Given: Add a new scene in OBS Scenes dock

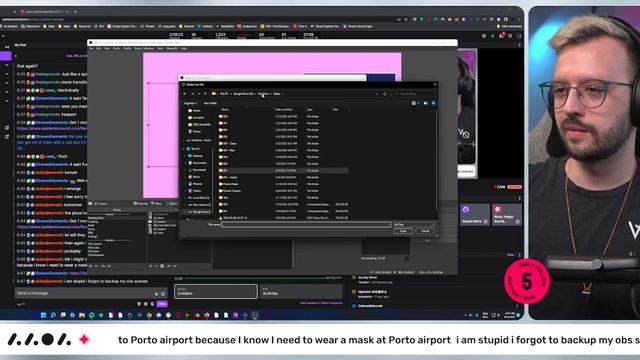Looking at the screenshot, I should [x=91, y=266].
